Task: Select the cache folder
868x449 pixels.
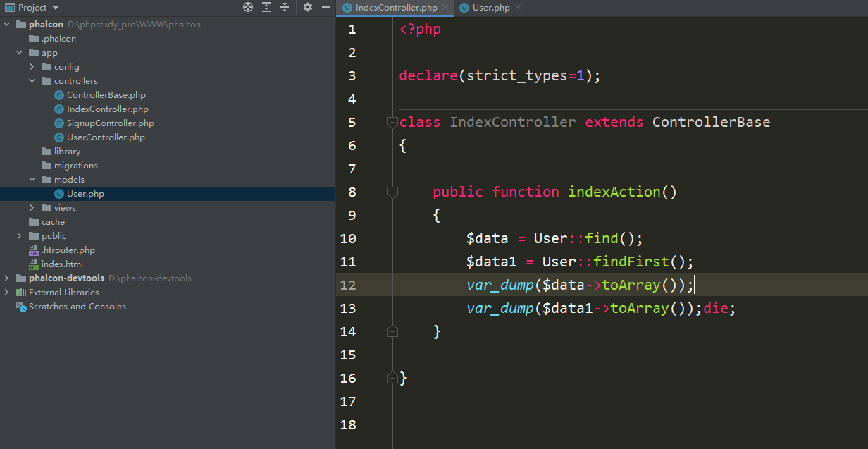Action: (53, 221)
